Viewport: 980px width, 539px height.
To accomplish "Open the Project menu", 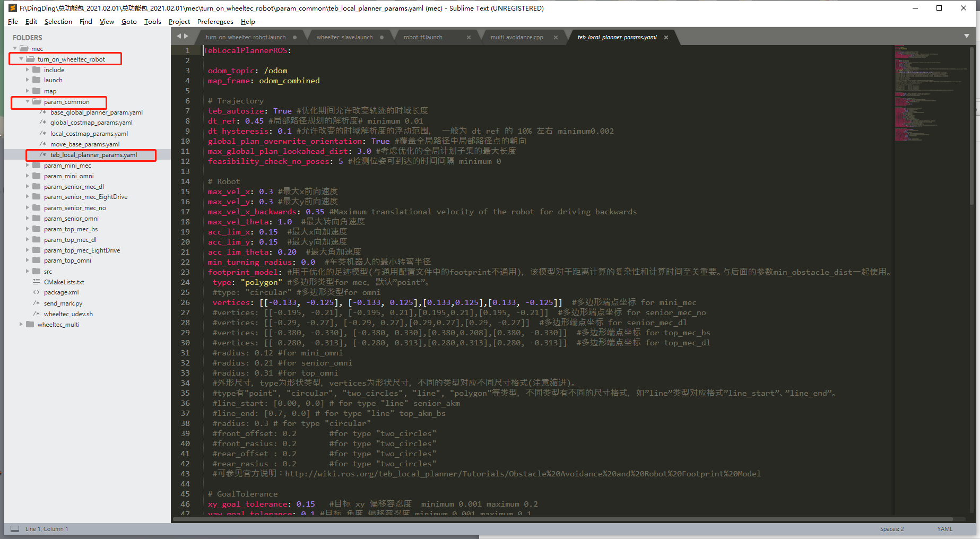I will click(x=179, y=22).
